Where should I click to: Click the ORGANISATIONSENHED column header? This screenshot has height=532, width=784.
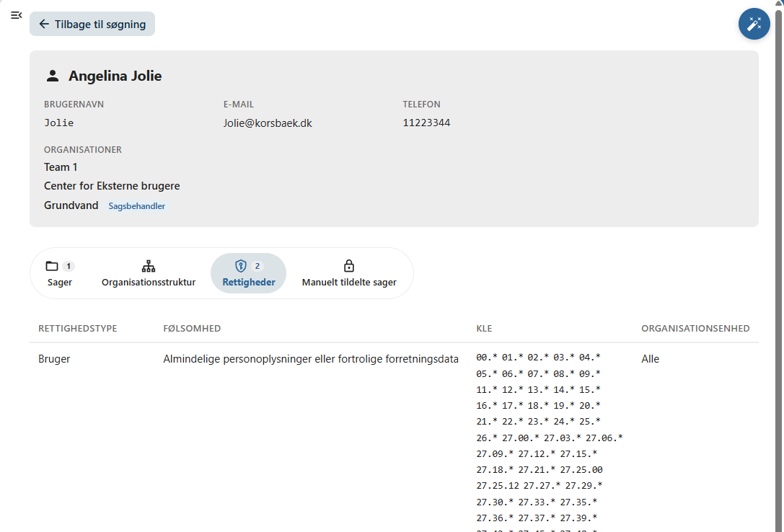(695, 328)
